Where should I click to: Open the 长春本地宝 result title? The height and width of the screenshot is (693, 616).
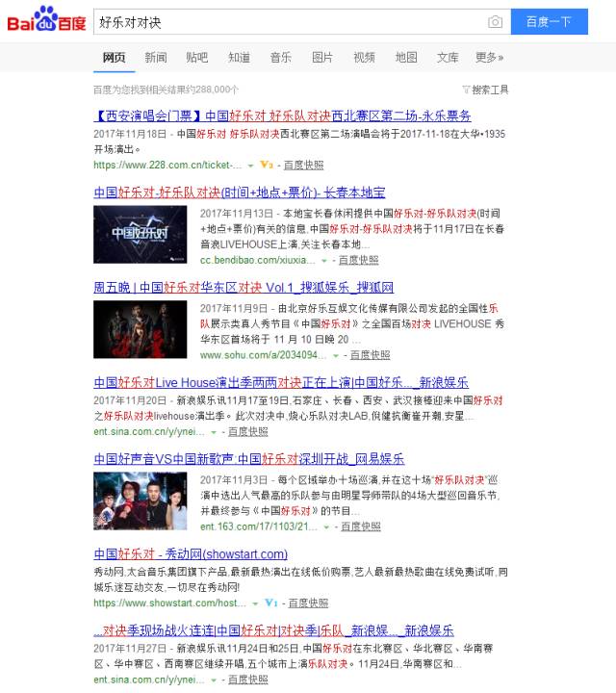(240, 192)
